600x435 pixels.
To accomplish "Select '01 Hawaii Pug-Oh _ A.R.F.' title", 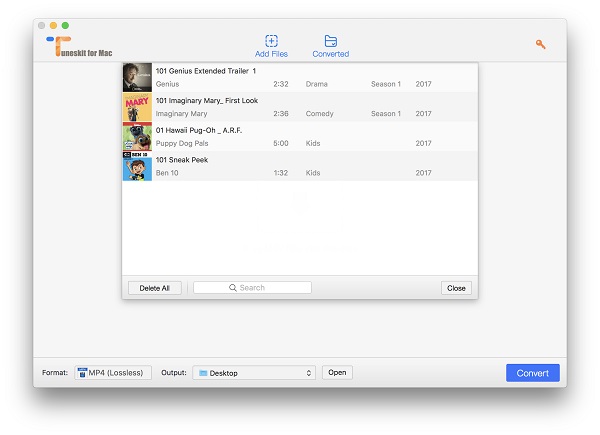I will coord(199,130).
